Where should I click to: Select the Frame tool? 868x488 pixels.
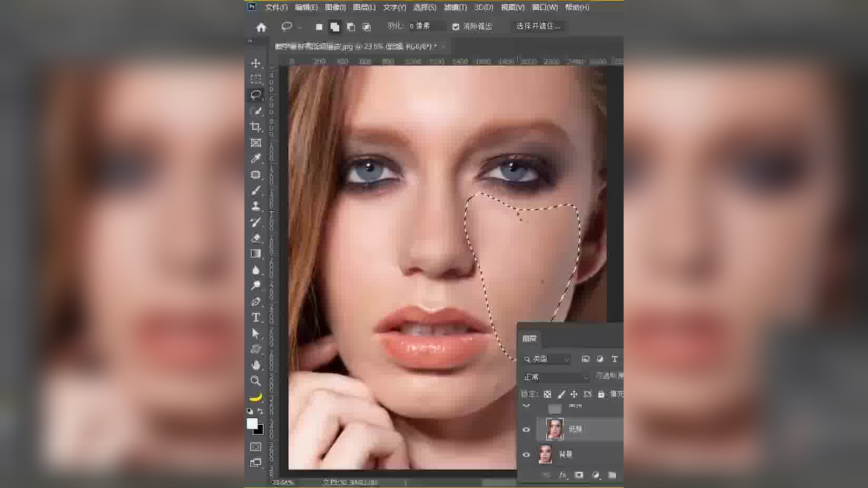tap(255, 143)
